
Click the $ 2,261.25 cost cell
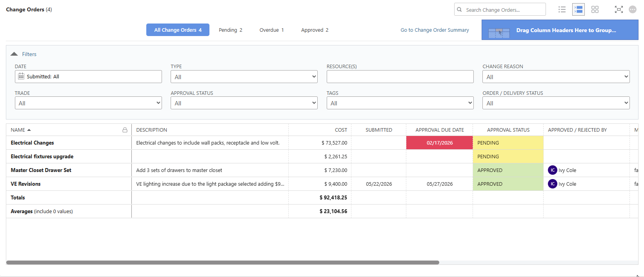tap(336, 156)
